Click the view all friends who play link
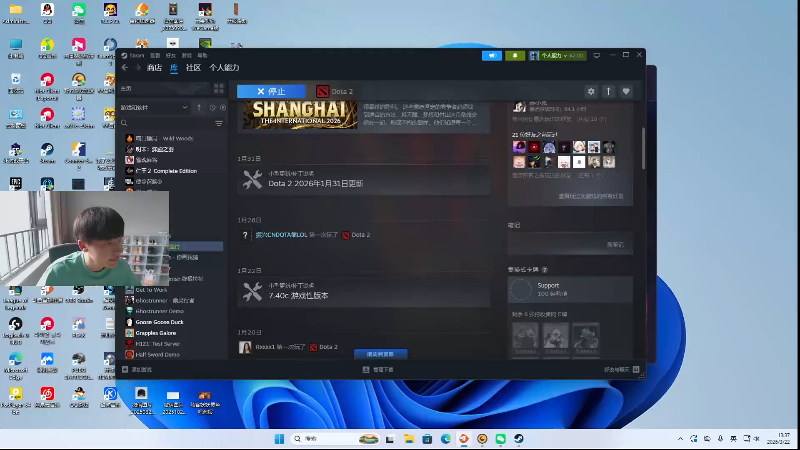Screen dimensions: 800x450 pyautogui.click(x=591, y=196)
